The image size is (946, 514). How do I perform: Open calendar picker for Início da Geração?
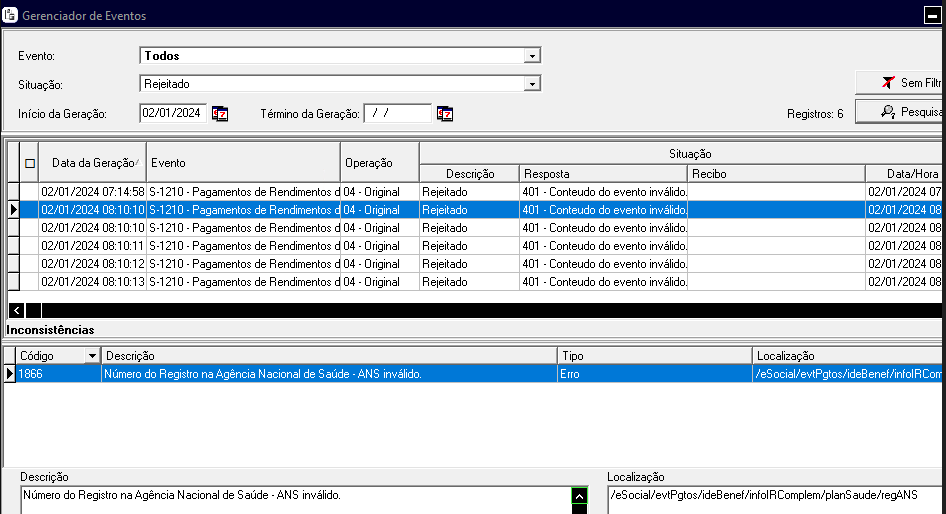220,113
